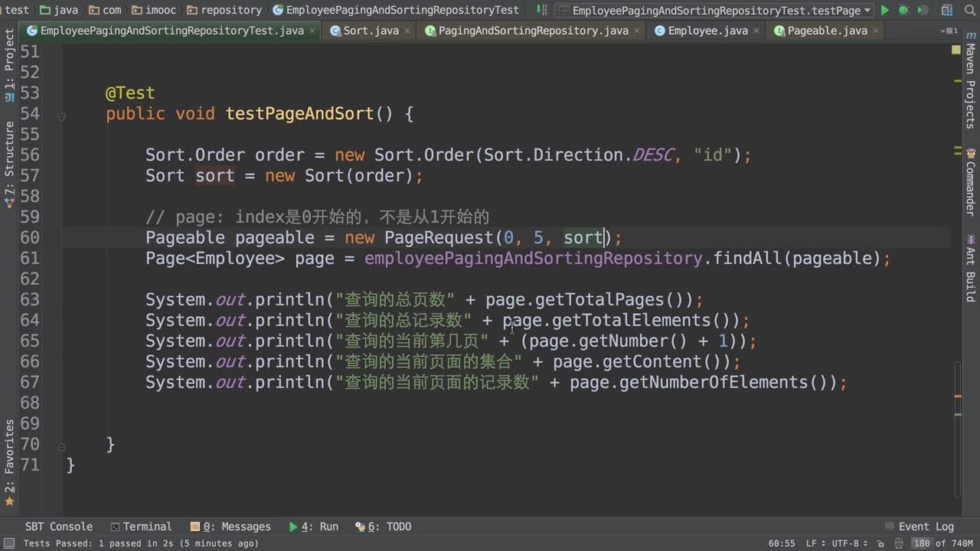Open the Event Log tool window
The width and height of the screenshot is (980, 551).
click(x=920, y=527)
